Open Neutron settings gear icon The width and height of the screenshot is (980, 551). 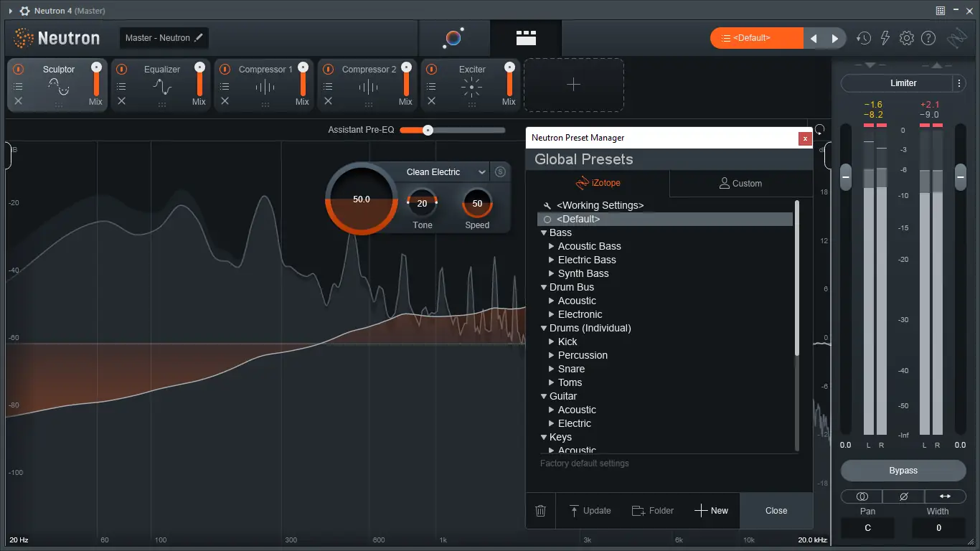[x=907, y=38]
